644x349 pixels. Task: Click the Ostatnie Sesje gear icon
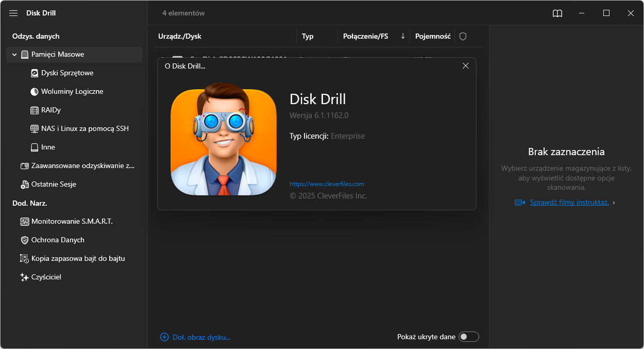[24, 185]
